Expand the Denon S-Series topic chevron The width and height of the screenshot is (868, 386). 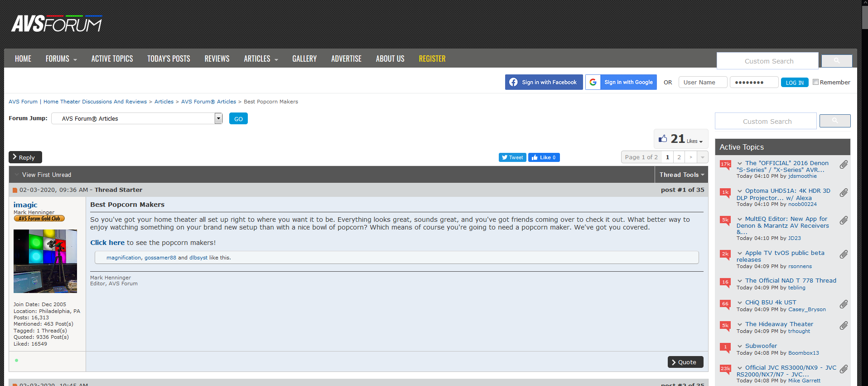(740, 163)
